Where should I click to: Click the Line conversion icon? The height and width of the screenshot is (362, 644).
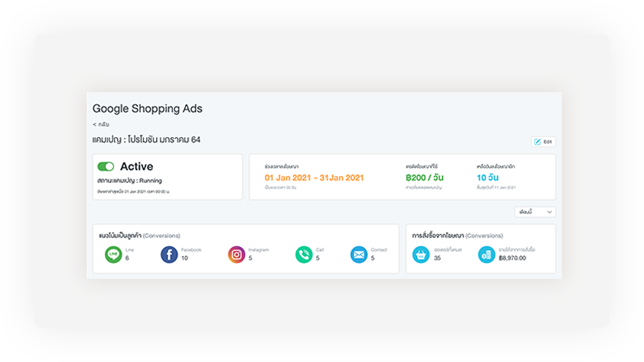coord(113,255)
